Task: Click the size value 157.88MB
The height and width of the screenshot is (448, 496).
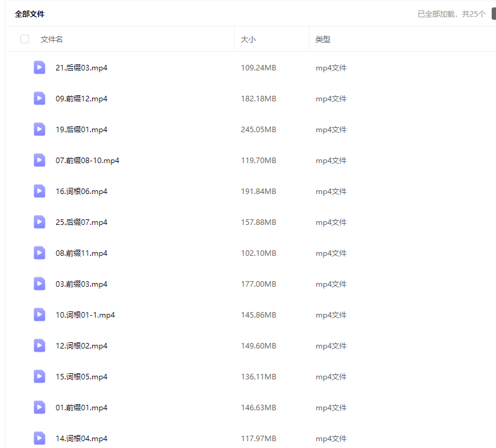Action: click(258, 222)
